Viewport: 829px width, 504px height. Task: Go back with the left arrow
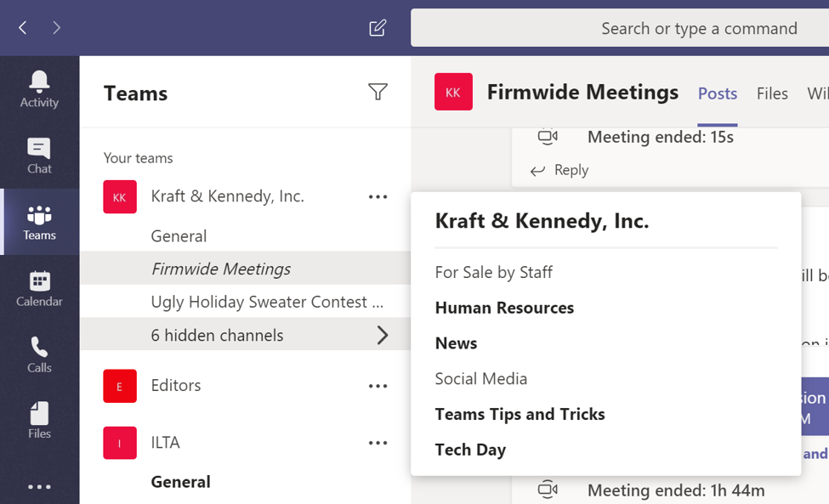tap(23, 28)
